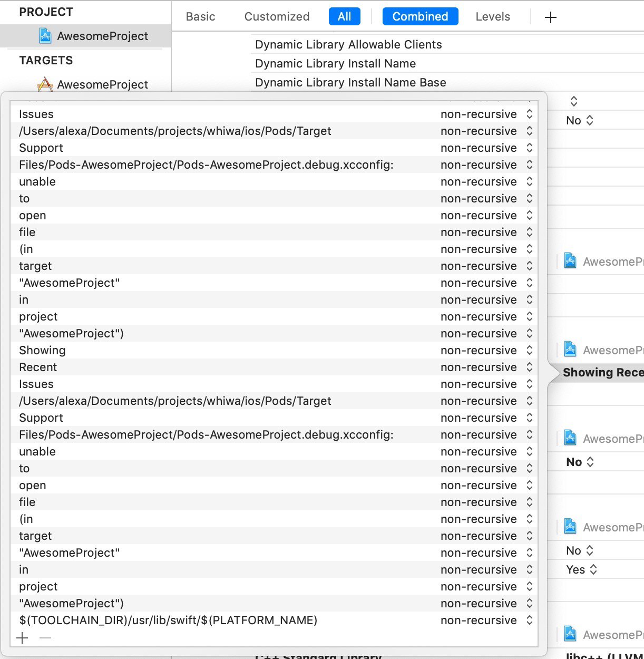The width and height of the screenshot is (644, 659).
Task: Remove selected path with popover minus button
Action: (x=45, y=638)
